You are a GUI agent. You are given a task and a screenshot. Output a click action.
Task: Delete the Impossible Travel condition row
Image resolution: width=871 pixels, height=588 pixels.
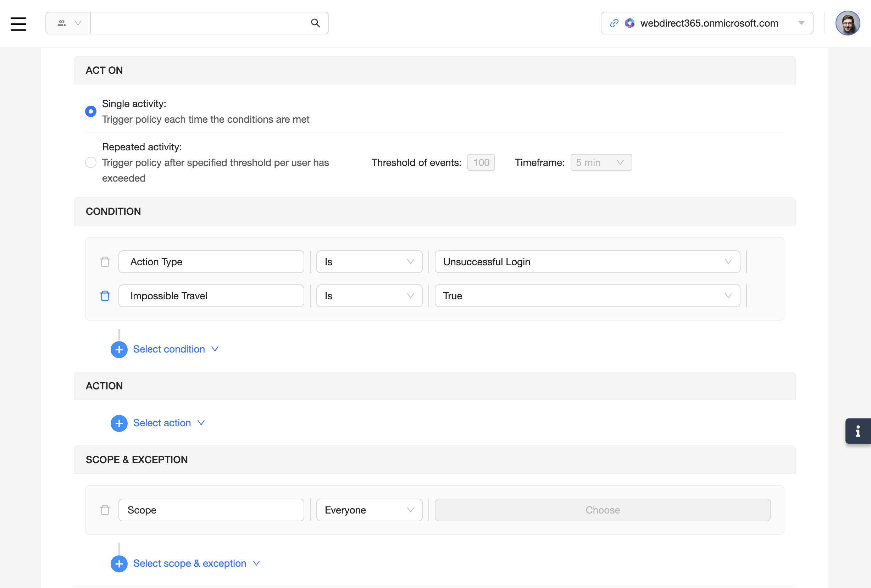coord(105,296)
